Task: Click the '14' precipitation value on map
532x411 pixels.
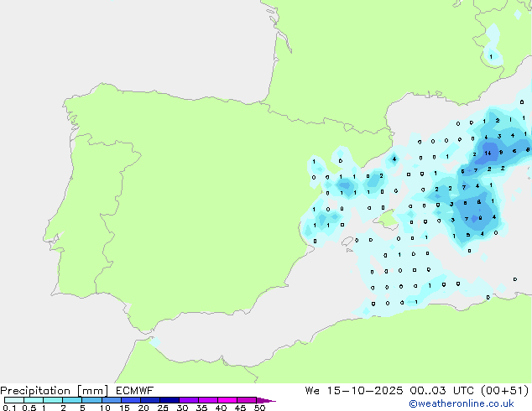Action: point(488,153)
